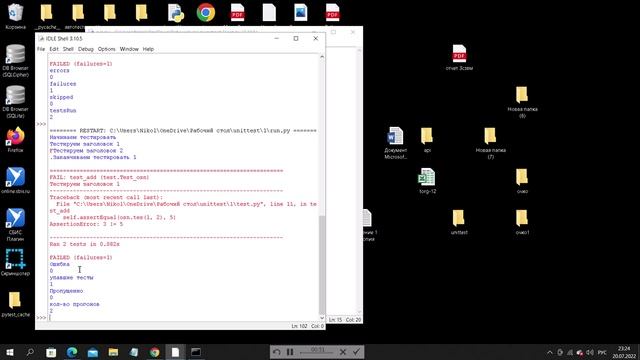This screenshot has width=640, height=360.
Task: Select the unittest folder on desktop
Action: (x=459, y=222)
